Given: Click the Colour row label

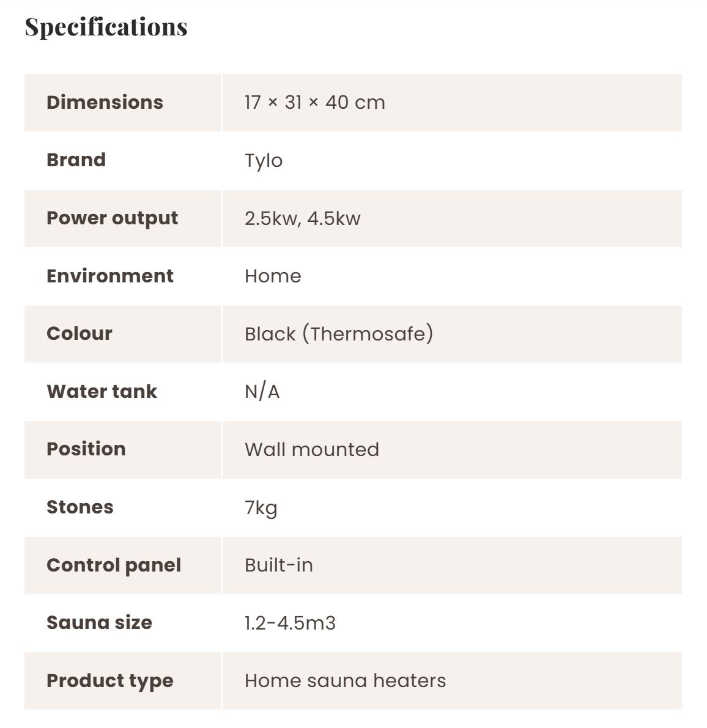Looking at the screenshot, I should [x=79, y=334].
